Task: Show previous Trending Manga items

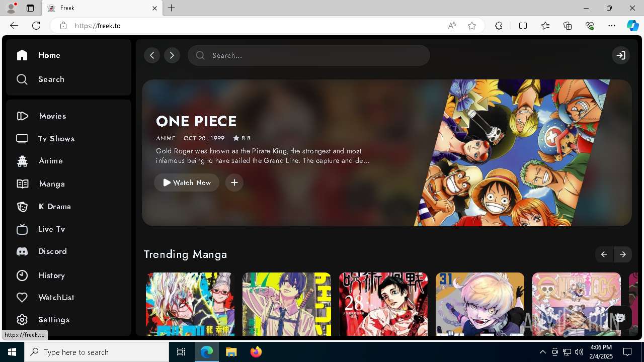Action: coord(604,254)
